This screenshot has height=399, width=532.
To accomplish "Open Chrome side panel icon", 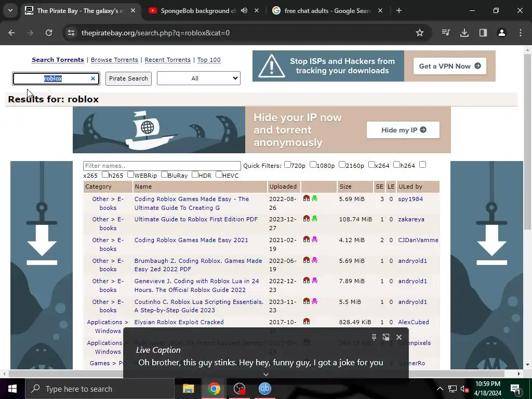I will 483,33.
